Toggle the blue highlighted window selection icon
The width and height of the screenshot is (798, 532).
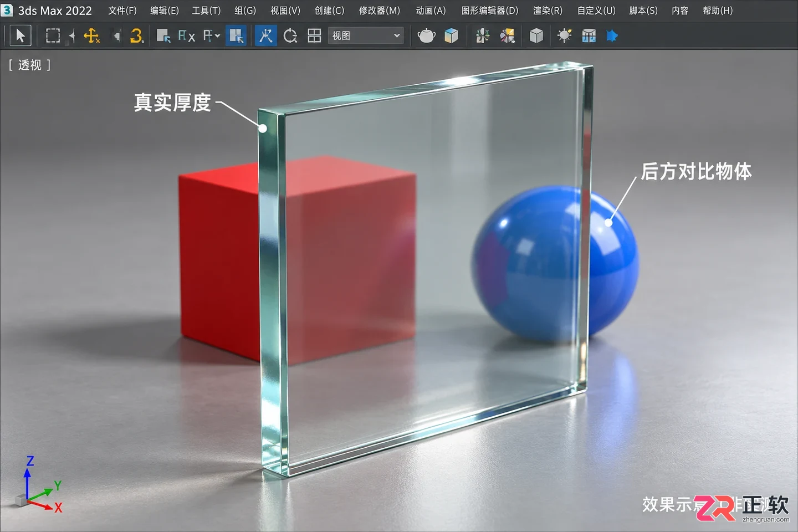pos(236,36)
